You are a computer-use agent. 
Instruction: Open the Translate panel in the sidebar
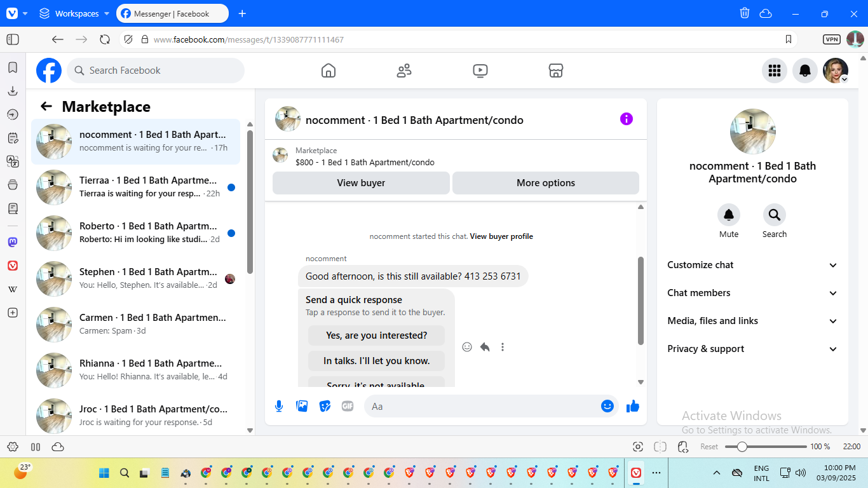coord(13,161)
